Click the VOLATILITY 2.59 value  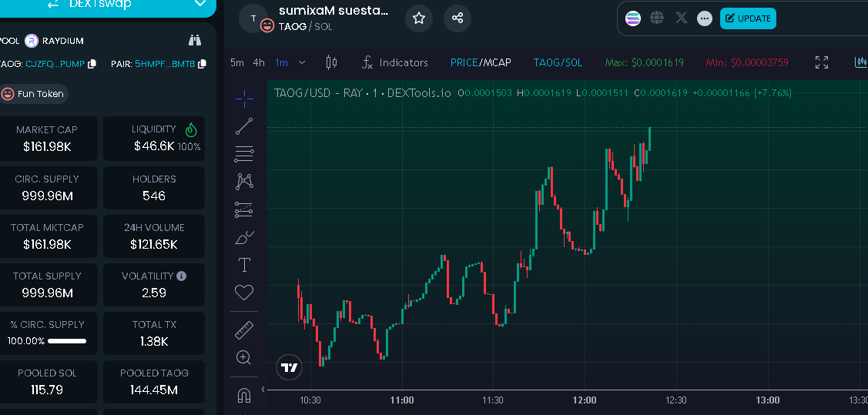tap(154, 293)
